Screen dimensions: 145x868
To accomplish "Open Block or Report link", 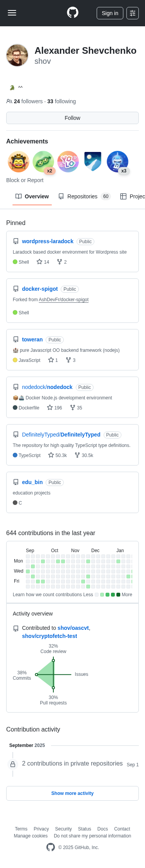I will coord(25,180).
